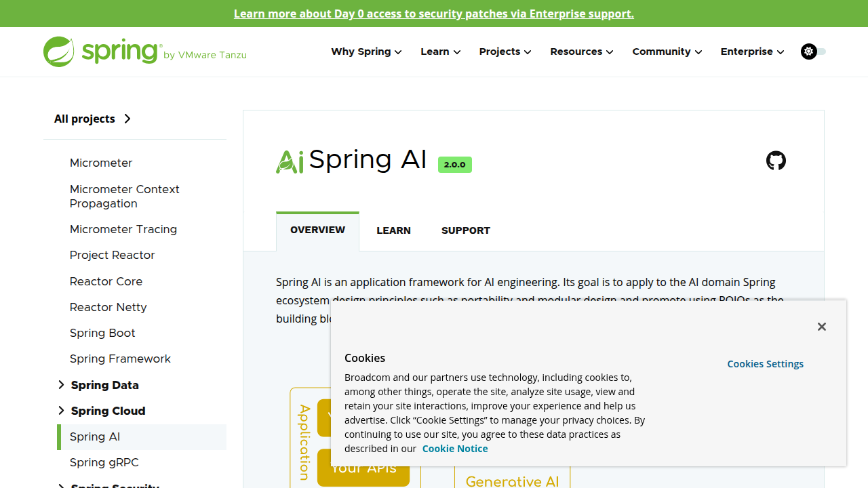This screenshot has height=488, width=868.
Task: Open Cookies Settings
Action: coord(765,364)
